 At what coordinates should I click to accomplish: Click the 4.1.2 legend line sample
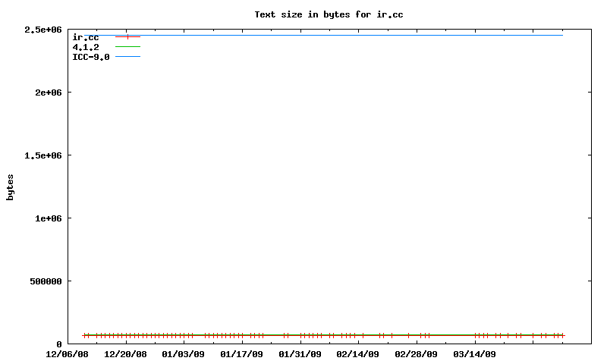(127, 47)
